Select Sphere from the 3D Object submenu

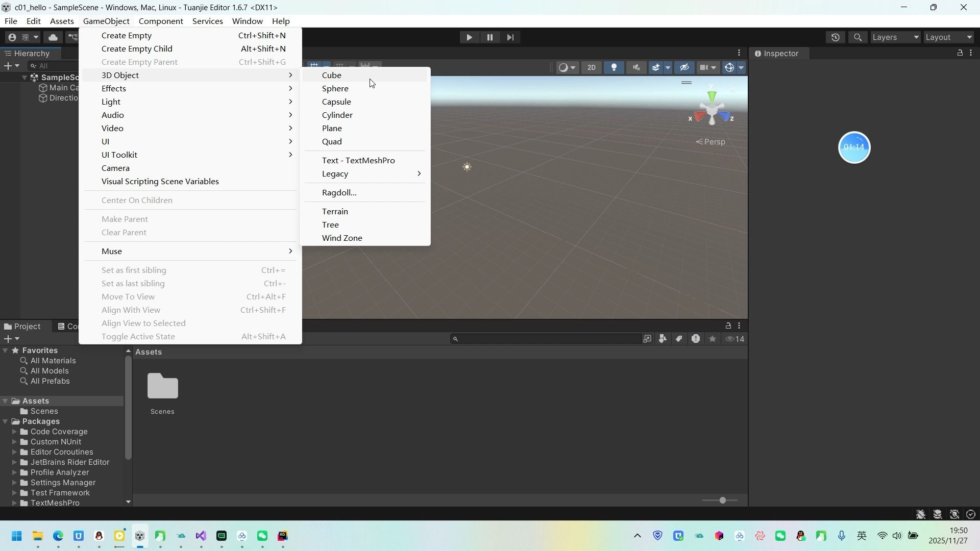[335, 88]
